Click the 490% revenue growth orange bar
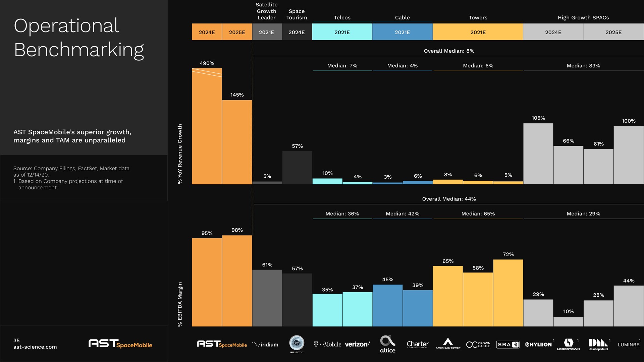Screen dimensions: 644x362 click(x=207, y=126)
